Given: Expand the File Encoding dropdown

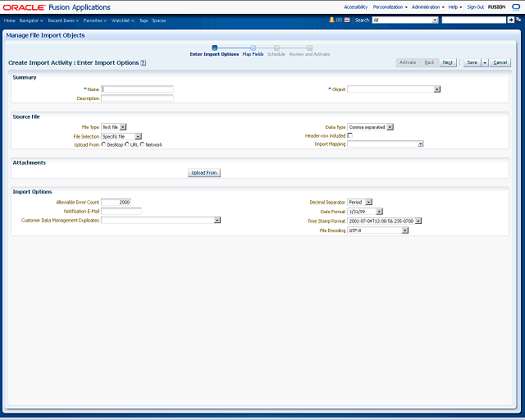Looking at the screenshot, I should tap(404, 231).
